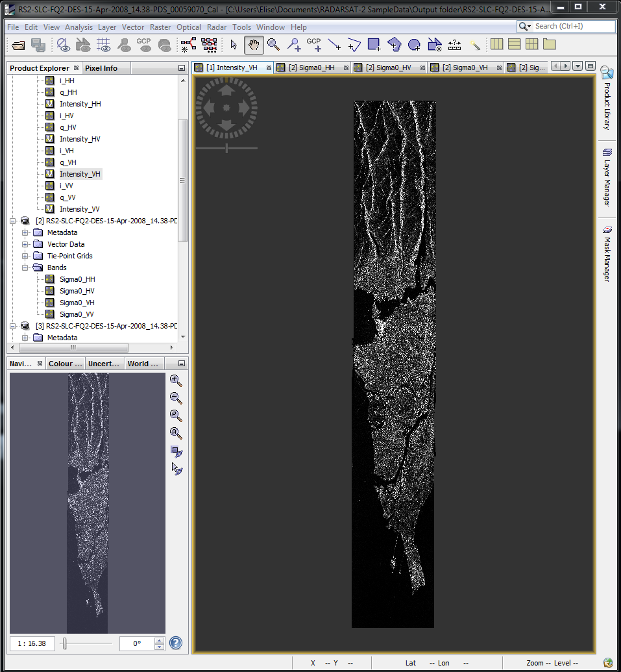Image resolution: width=621 pixels, height=672 pixels.
Task: Zoom out using Navigation panel icon
Action: [x=176, y=398]
